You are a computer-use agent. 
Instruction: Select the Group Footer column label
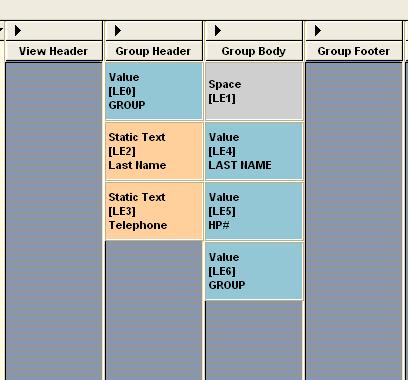click(354, 51)
